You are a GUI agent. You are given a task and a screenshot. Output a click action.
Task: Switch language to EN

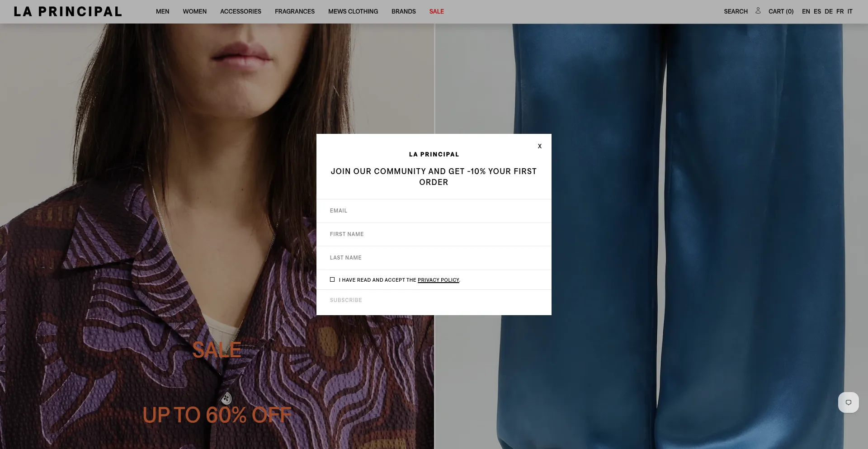(x=806, y=11)
